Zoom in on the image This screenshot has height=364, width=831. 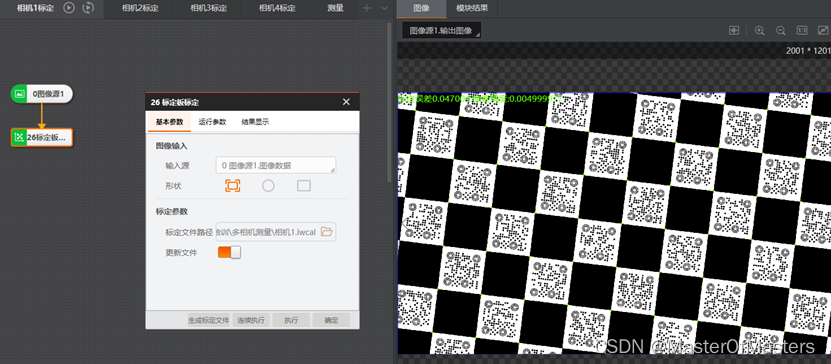[759, 31]
